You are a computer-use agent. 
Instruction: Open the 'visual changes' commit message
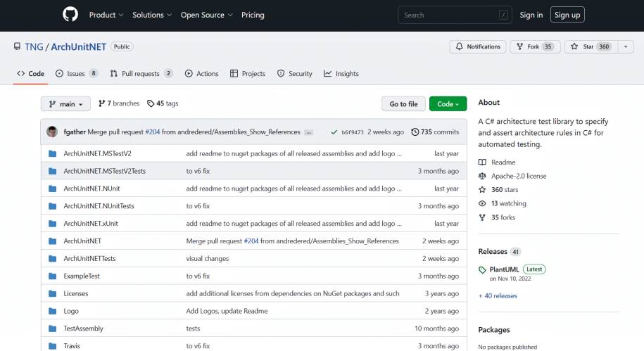208,259
